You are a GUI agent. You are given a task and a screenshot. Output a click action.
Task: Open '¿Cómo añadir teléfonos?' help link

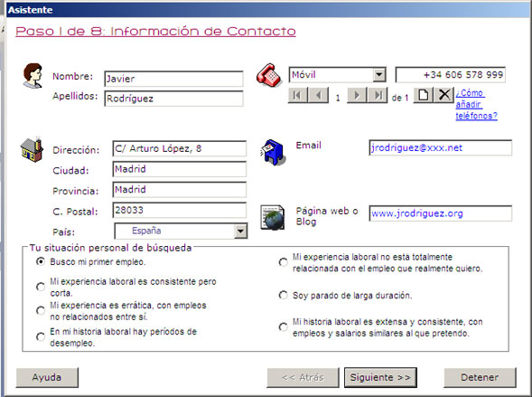tap(476, 104)
